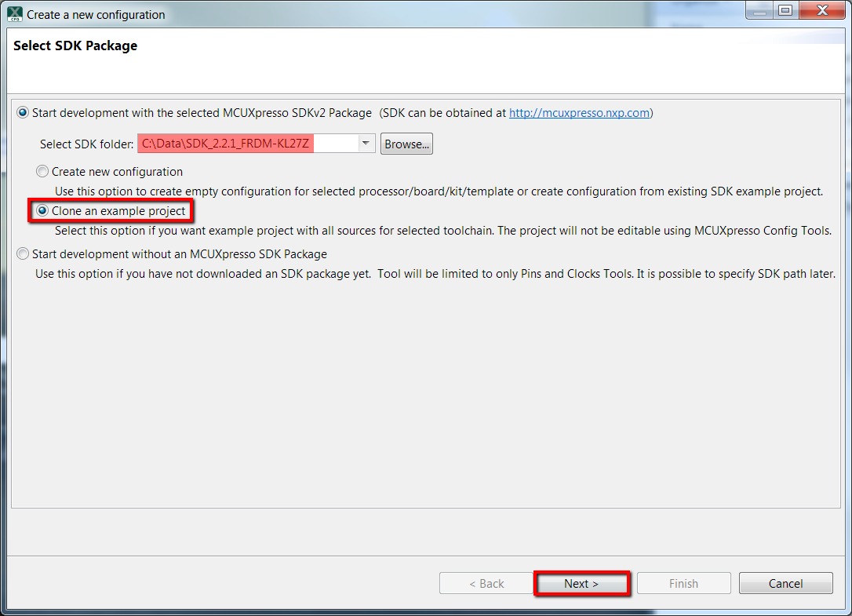Image resolution: width=852 pixels, height=616 pixels.
Task: Click the Finish button
Action: tap(683, 584)
